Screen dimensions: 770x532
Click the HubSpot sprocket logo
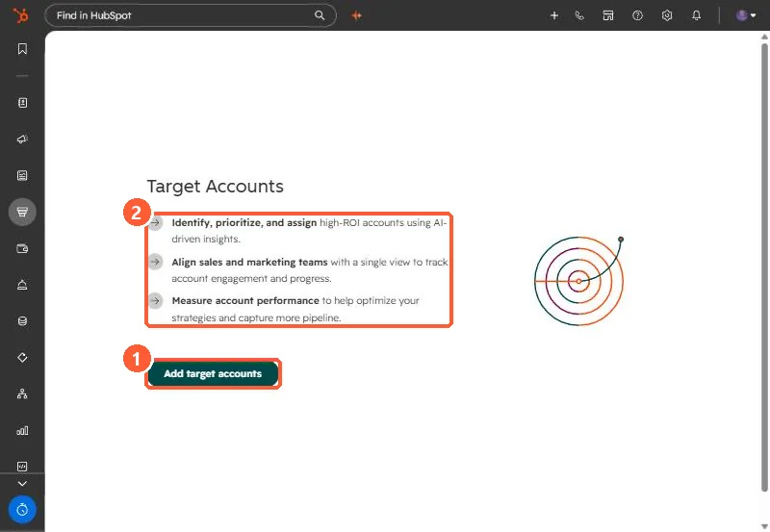coord(20,15)
